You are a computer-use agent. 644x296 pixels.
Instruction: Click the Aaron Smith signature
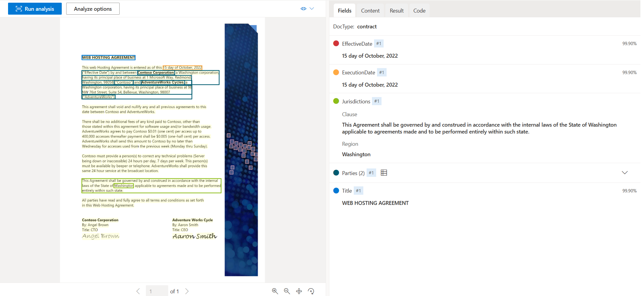[195, 236]
